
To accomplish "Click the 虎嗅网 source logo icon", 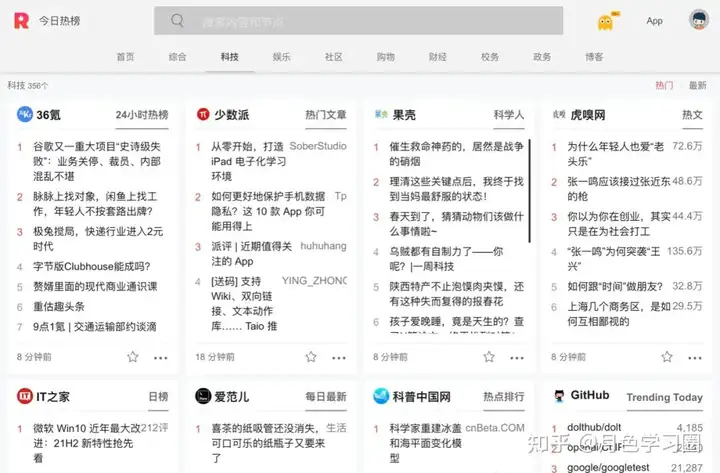I will pyautogui.click(x=559, y=114).
